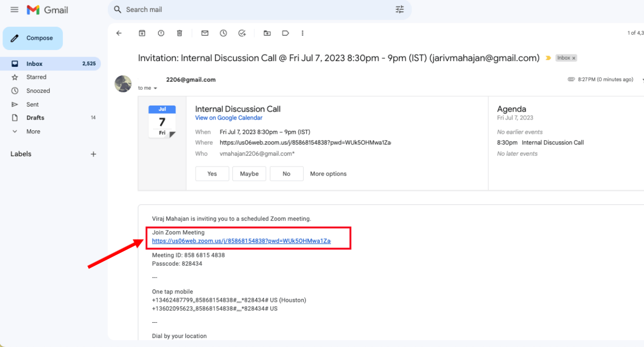
Task: Click the Join Zoom Meeting link
Action: coord(241,241)
